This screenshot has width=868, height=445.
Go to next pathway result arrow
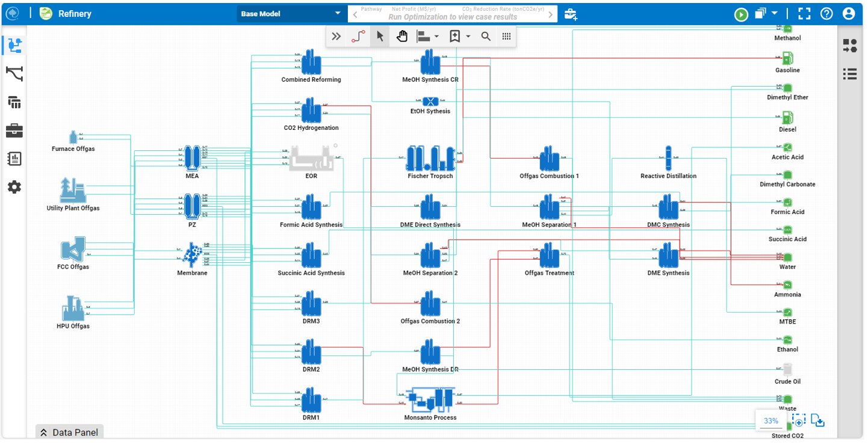(551, 14)
